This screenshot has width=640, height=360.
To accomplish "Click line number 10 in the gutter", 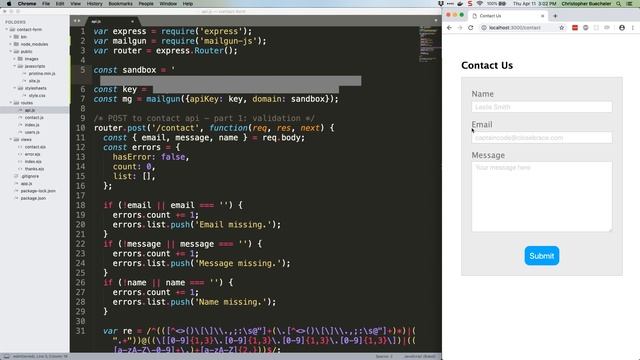I will [80, 128].
